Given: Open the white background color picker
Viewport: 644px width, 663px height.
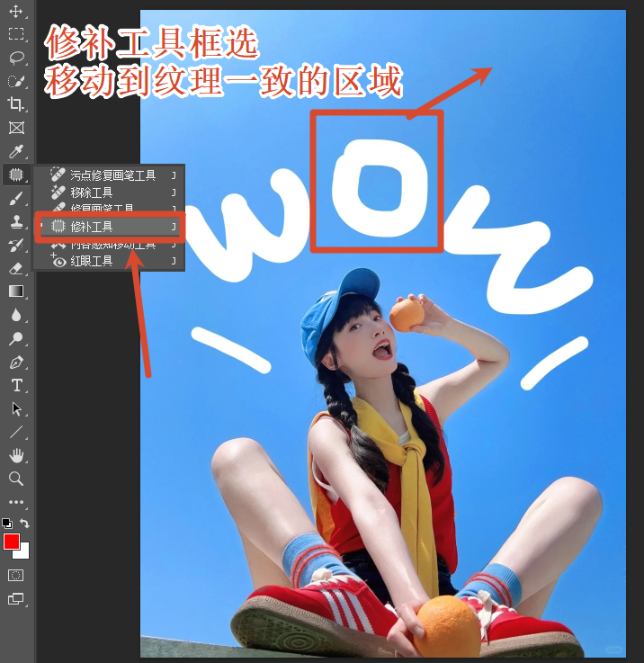Looking at the screenshot, I should coord(23,553).
